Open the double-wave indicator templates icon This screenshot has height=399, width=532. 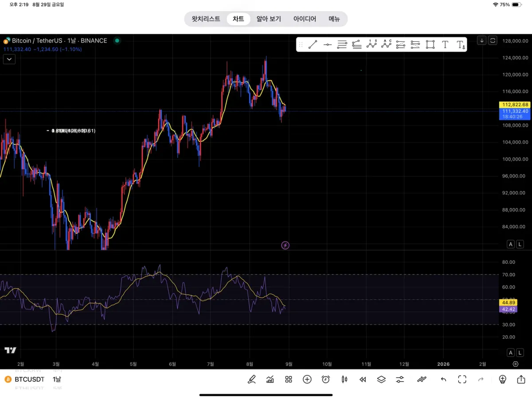pyautogui.click(x=422, y=379)
